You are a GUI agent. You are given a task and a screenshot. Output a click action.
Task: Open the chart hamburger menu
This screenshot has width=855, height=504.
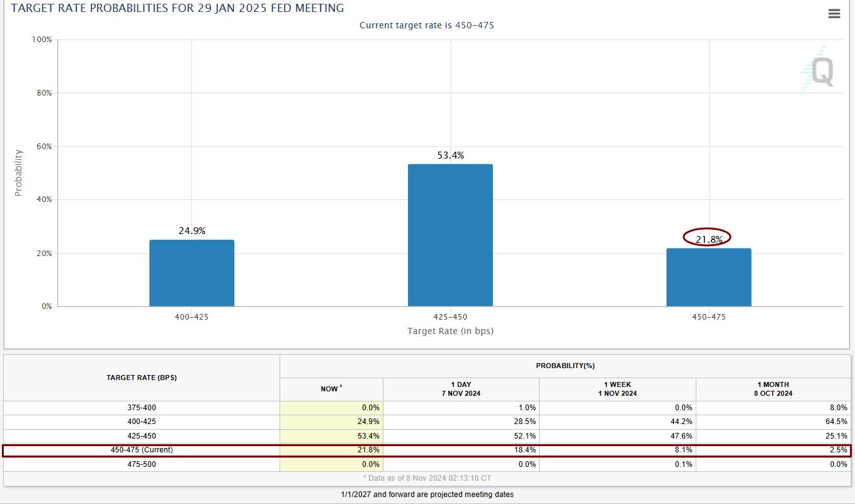pyautogui.click(x=834, y=14)
